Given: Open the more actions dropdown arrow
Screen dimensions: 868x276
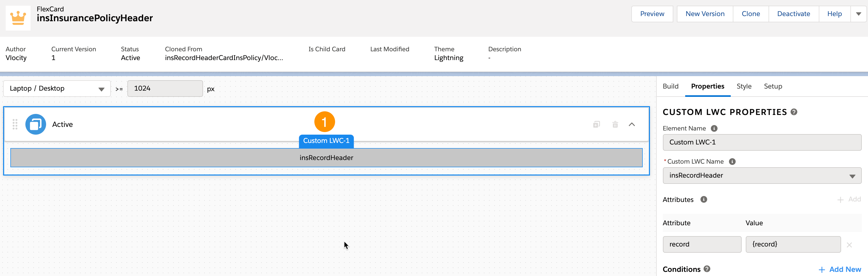Looking at the screenshot, I should coord(859,14).
